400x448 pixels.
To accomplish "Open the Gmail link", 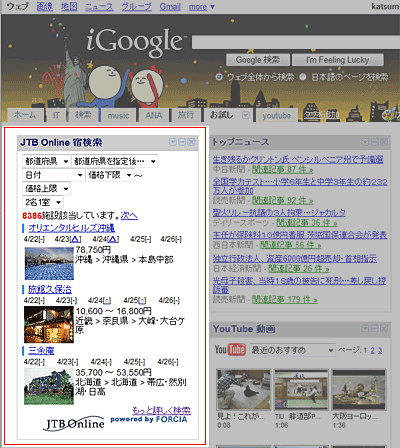I will 170,7.
